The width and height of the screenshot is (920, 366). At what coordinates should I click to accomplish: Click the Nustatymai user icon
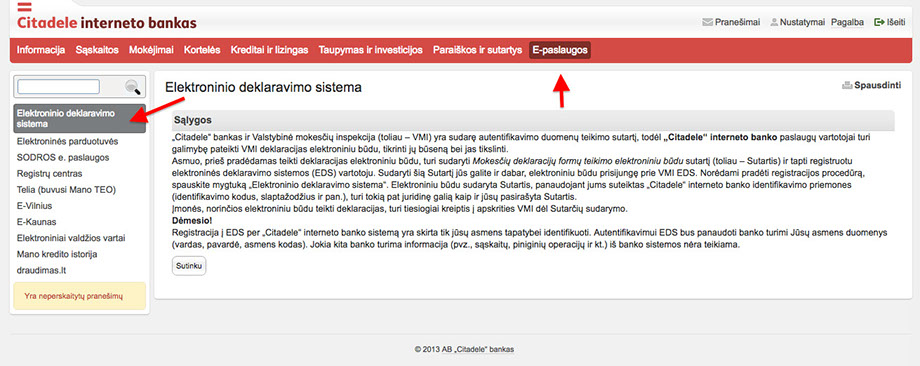[774, 22]
